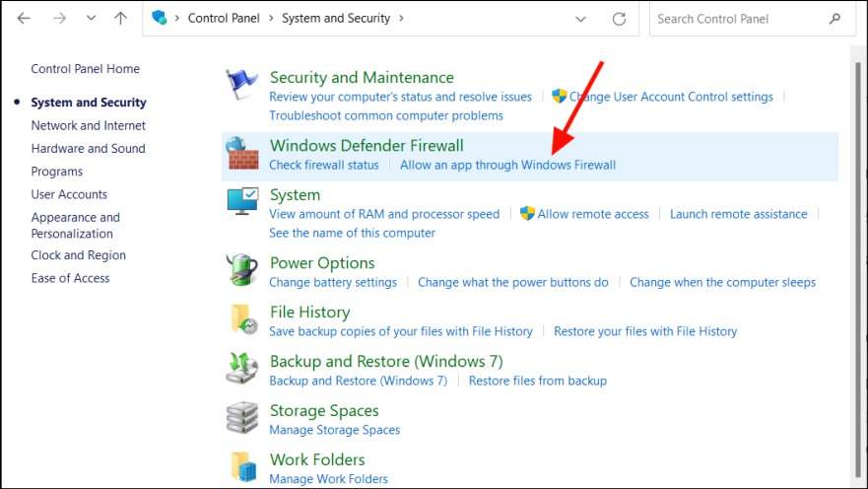Expand chevron after System and Security breadcrumb
The image size is (868, 489).
pos(401,19)
